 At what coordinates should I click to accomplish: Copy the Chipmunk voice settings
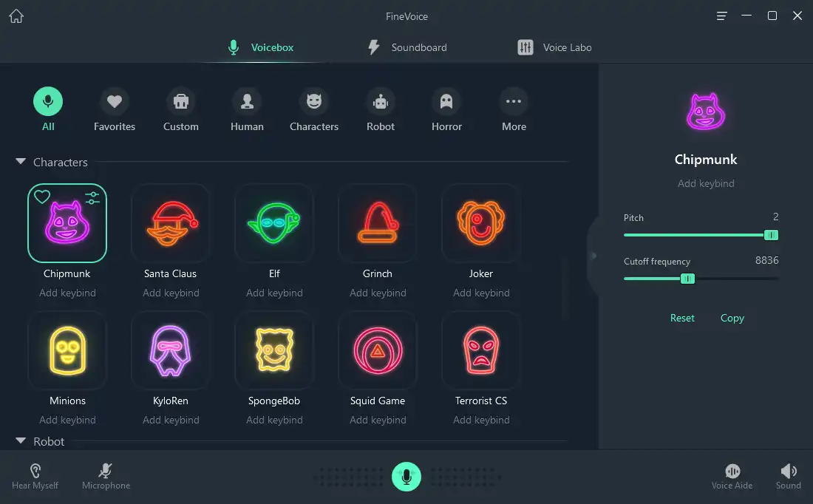click(x=732, y=318)
